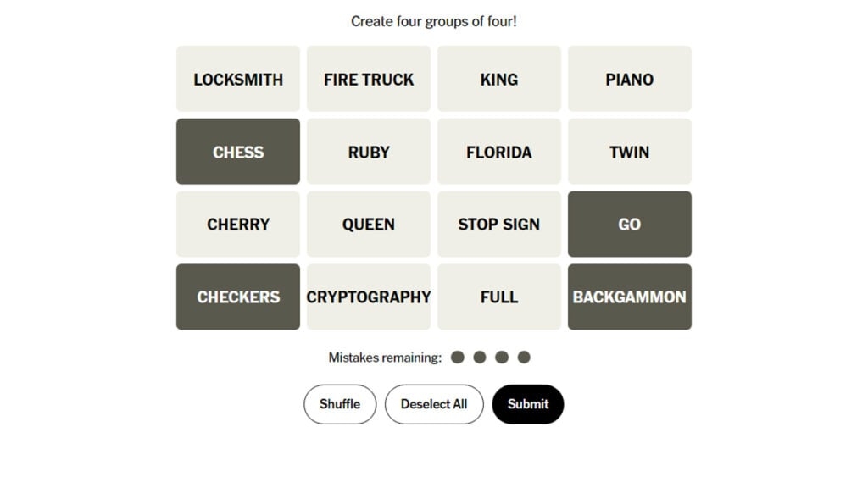
Task: Deselect the GO tile
Action: pos(630,224)
